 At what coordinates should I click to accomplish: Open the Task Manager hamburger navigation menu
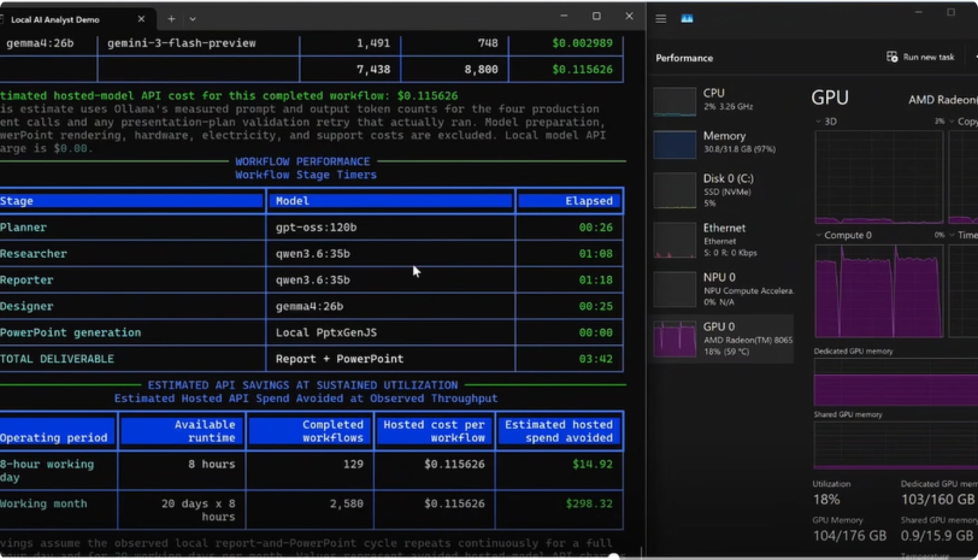click(x=661, y=19)
